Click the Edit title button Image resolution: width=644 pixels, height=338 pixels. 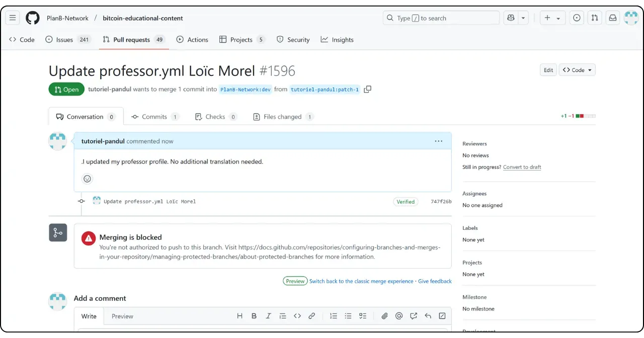[548, 70]
